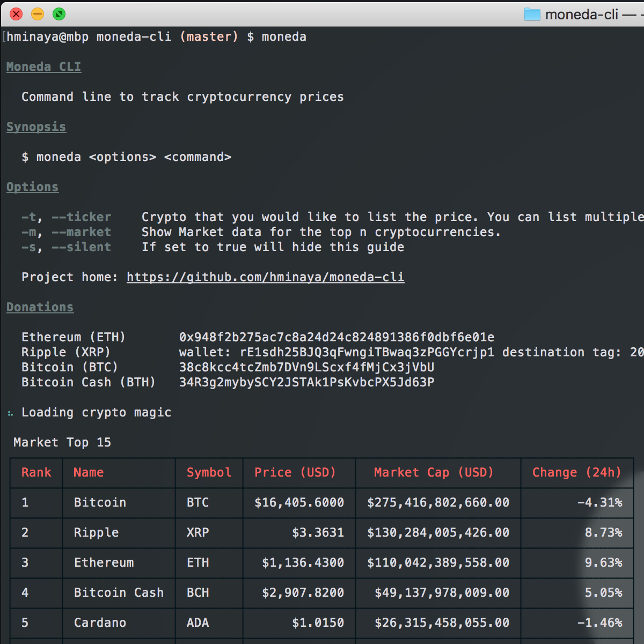644x644 pixels.
Task: Click the 'Price (USD)' column header
Action: (x=295, y=472)
